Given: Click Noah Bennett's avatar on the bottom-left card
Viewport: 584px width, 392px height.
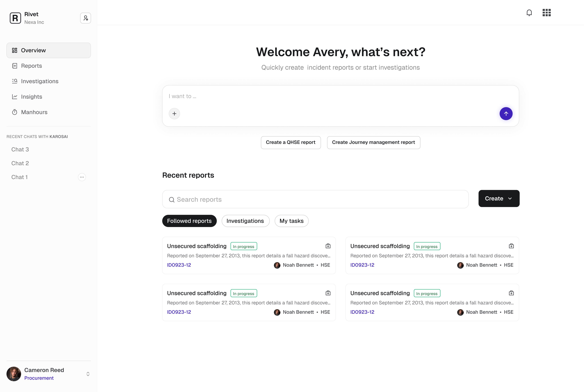Looking at the screenshot, I should coord(277,312).
